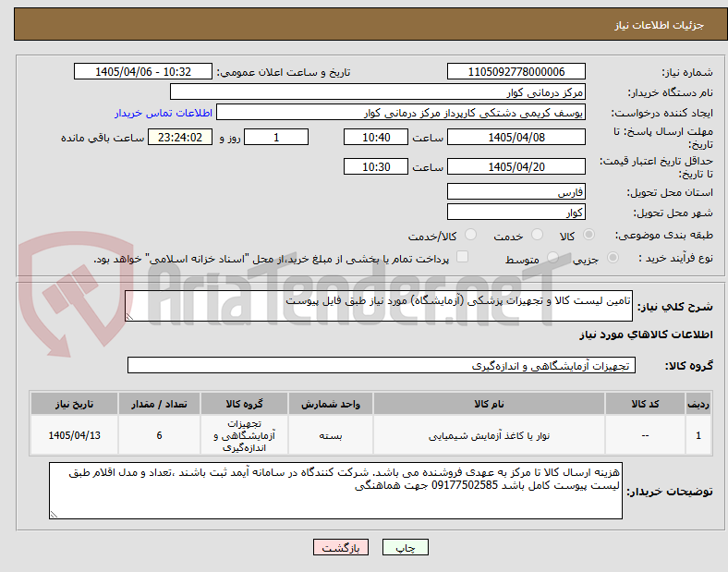Click the چاپ print button

[406, 547]
